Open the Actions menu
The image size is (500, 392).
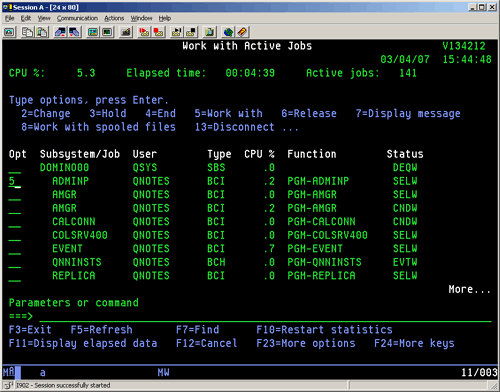(114, 18)
